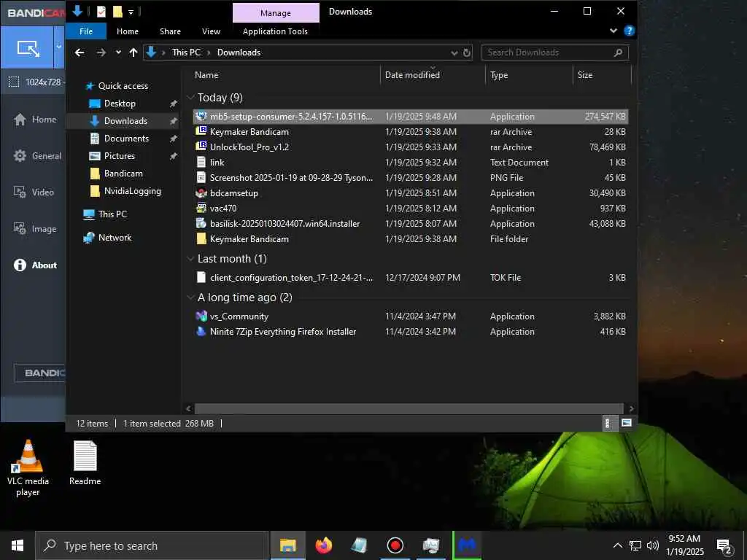Click New folder icon in quick access toolbar

(x=117, y=12)
